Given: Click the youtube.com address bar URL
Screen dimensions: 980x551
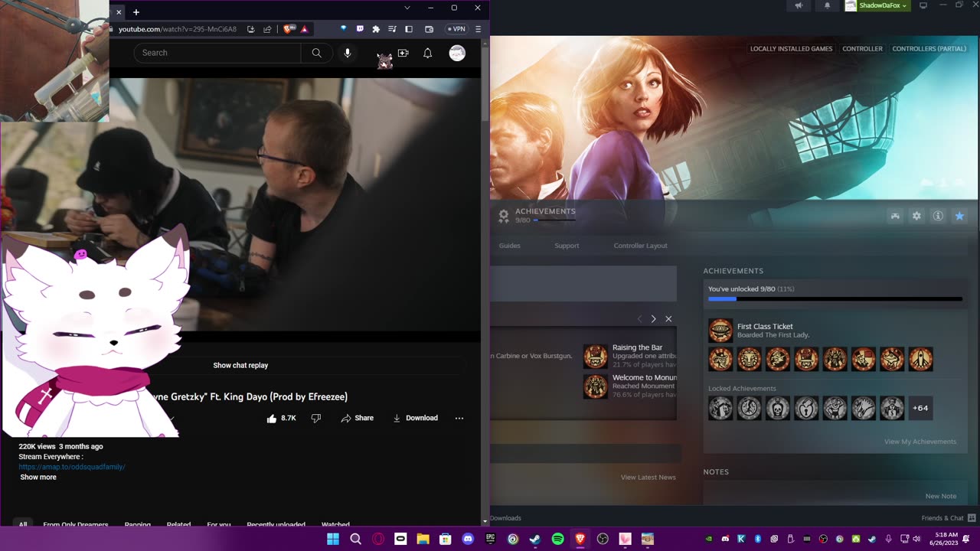Looking at the screenshot, I should click(x=178, y=29).
